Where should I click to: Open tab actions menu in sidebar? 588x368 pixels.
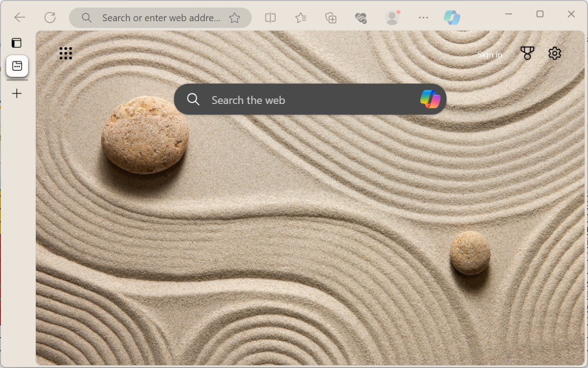(17, 43)
